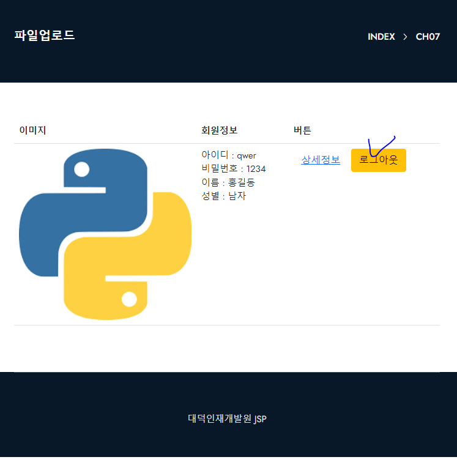This screenshot has width=457, height=476.
Task: Select the text 이름 : 홍길동
Action: (x=228, y=182)
